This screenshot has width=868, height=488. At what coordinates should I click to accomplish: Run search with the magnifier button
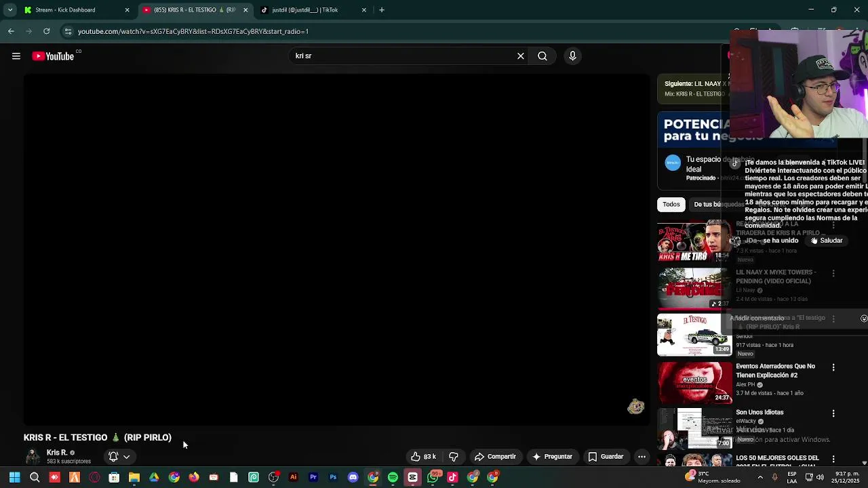pyautogui.click(x=542, y=56)
